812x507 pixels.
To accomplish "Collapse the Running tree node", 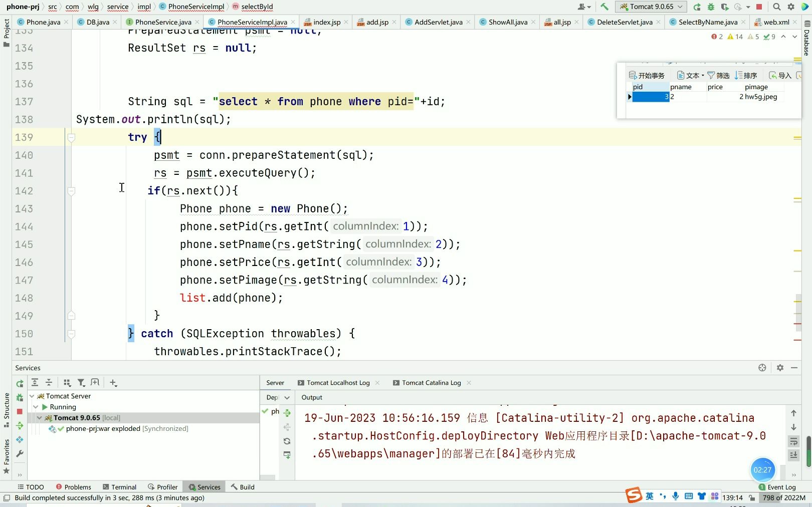I will (36, 407).
